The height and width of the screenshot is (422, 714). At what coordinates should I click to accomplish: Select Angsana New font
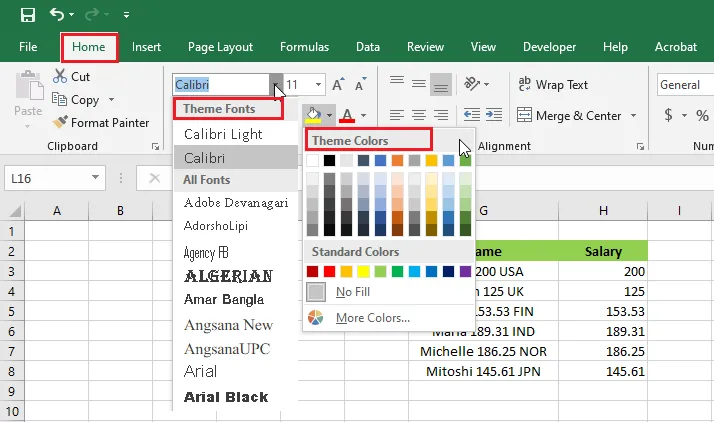pyautogui.click(x=235, y=325)
